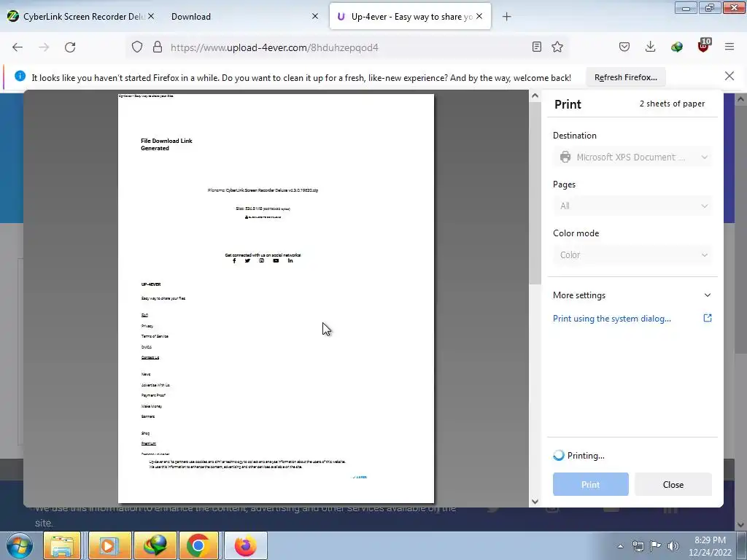
Task: Open Internet Download Manager from taskbar
Action: [156, 545]
